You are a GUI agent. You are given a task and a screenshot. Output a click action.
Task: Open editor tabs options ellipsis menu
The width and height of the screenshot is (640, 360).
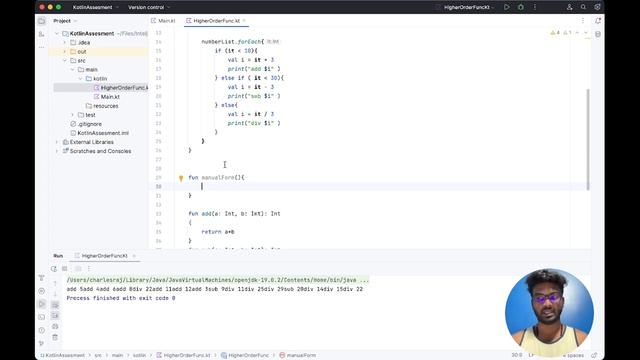click(x=583, y=20)
